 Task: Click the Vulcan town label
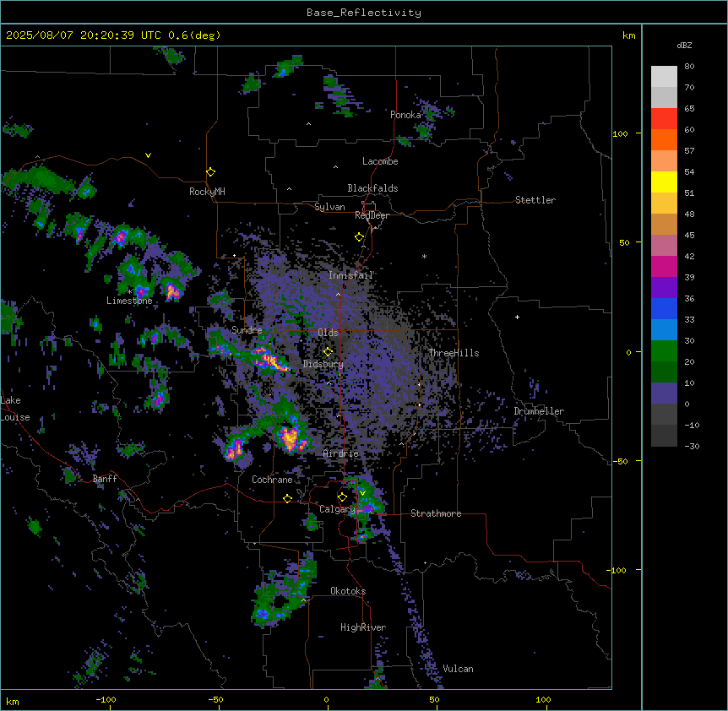(x=459, y=669)
